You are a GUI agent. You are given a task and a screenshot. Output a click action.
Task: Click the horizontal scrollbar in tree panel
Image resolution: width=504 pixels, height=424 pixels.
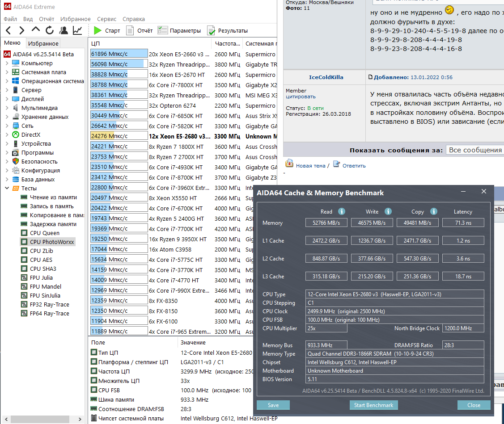(40, 419)
